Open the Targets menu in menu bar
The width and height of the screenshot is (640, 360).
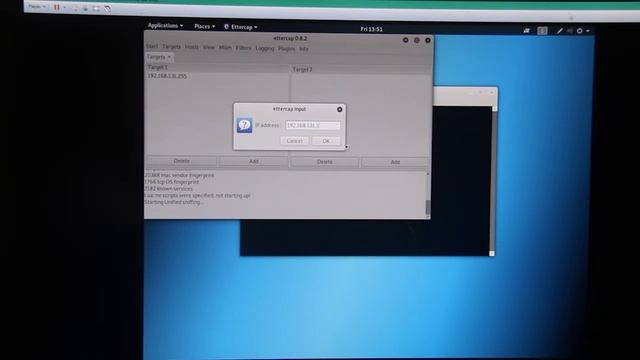171,47
